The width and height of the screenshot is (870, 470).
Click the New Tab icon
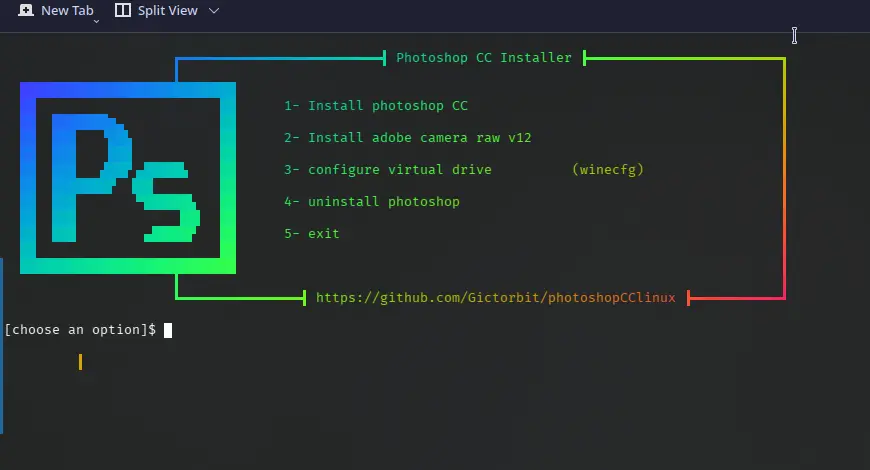coord(26,10)
